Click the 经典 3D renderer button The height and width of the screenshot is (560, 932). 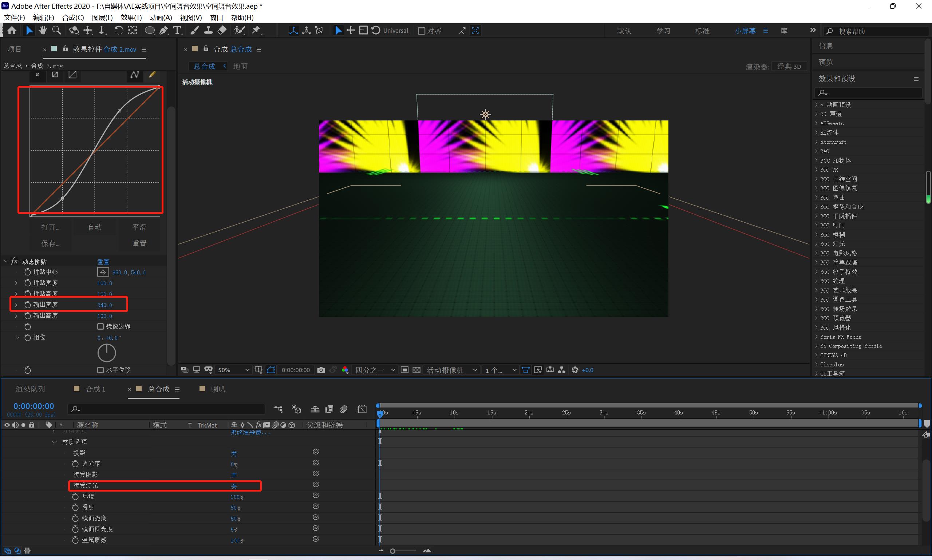pyautogui.click(x=789, y=67)
